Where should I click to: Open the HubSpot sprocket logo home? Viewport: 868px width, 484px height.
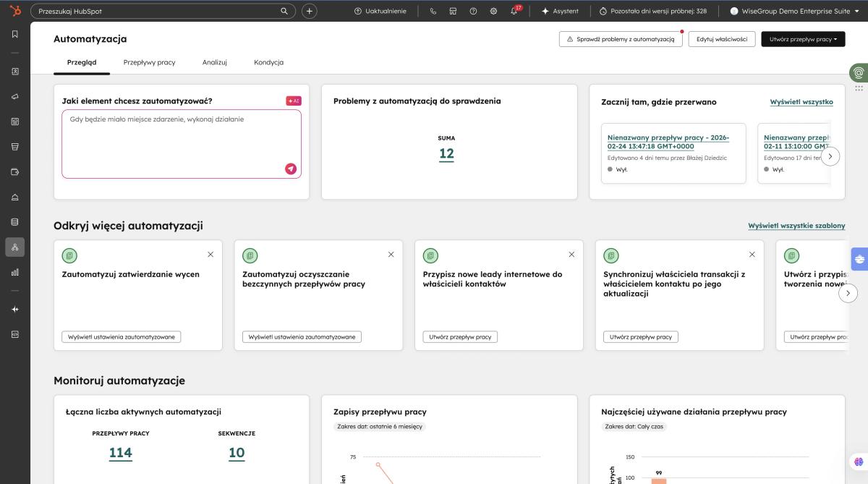click(x=15, y=11)
